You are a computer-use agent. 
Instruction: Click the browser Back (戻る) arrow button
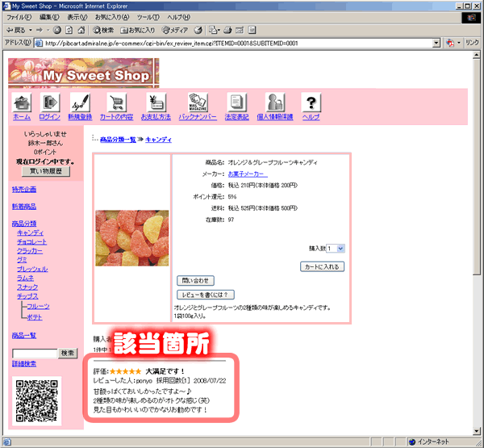click(16, 30)
